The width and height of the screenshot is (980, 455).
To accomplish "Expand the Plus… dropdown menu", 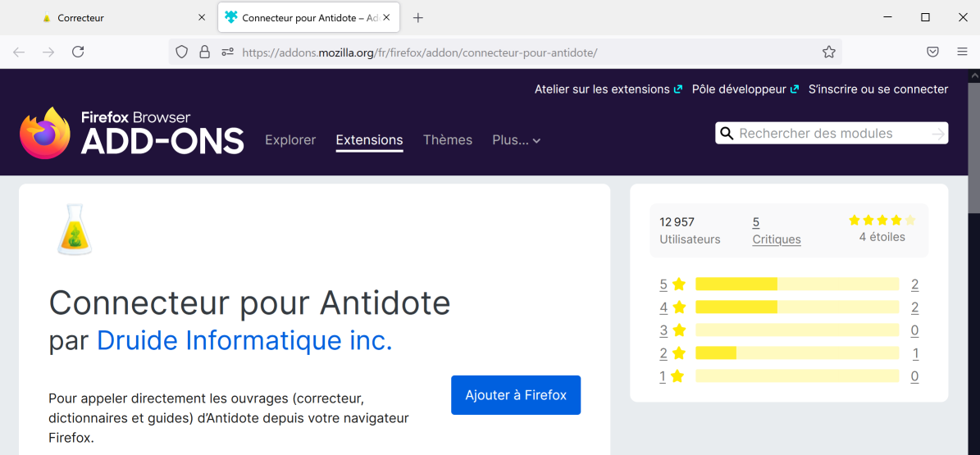I will tap(516, 140).
